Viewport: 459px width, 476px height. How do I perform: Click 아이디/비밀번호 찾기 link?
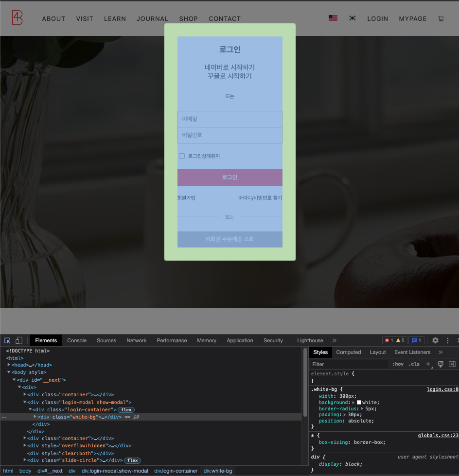(260, 198)
